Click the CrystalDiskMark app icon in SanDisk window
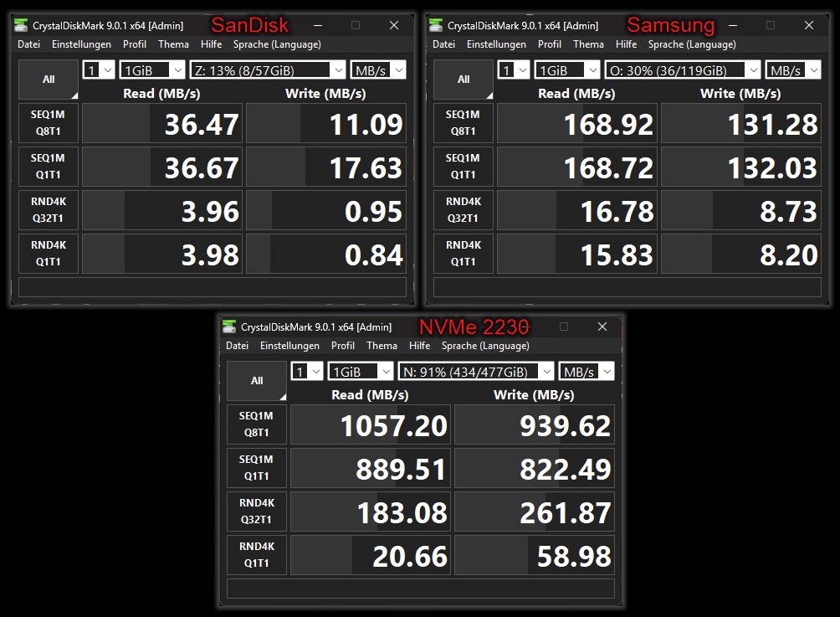 tap(21, 25)
